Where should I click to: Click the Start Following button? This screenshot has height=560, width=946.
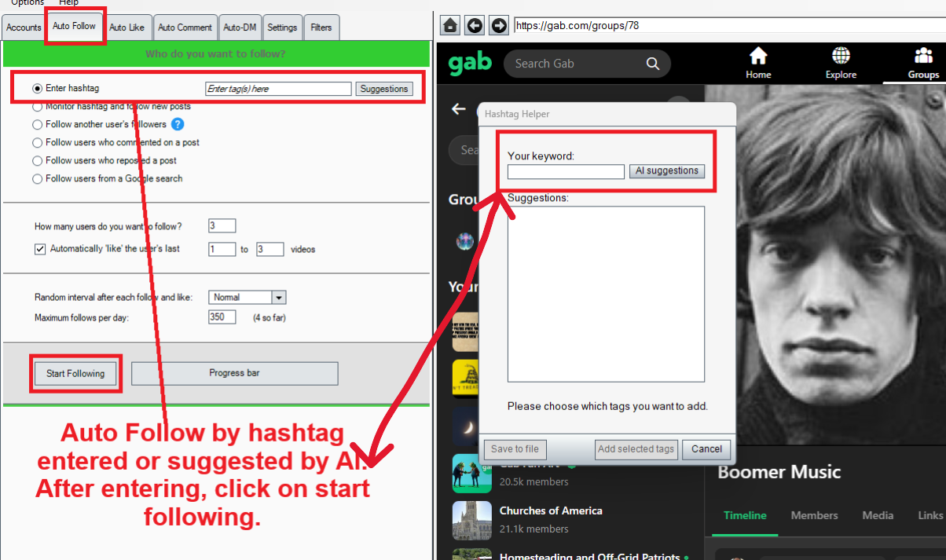[75, 373]
